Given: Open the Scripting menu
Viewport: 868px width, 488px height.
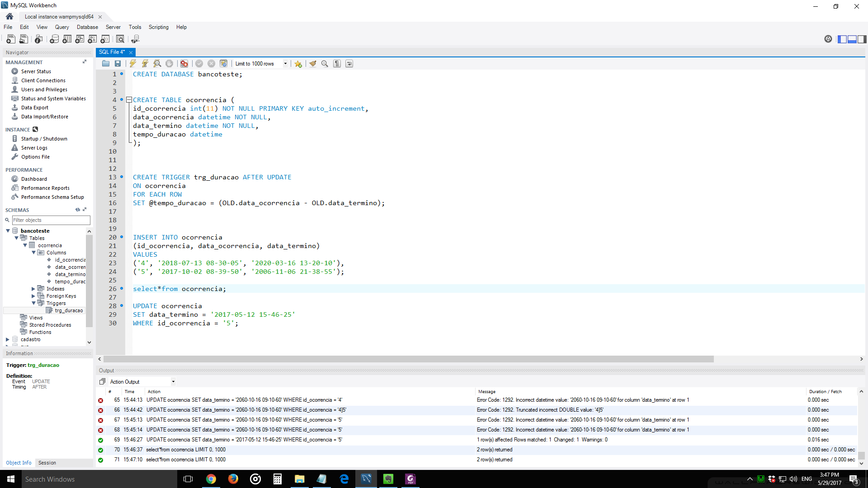Looking at the screenshot, I should (159, 27).
